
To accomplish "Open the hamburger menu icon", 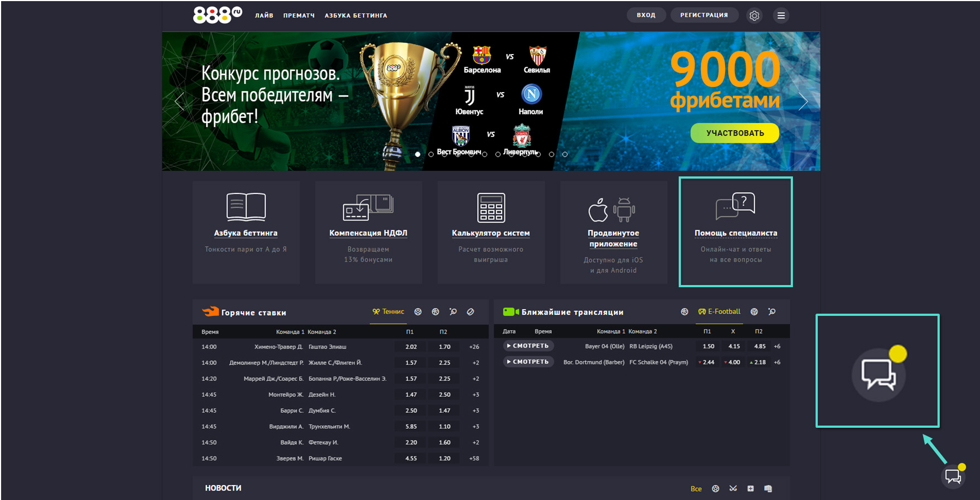I will point(781,15).
